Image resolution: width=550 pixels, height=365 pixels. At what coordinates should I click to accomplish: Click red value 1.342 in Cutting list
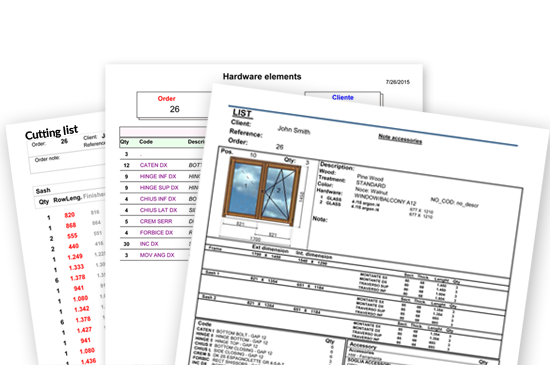point(82,309)
